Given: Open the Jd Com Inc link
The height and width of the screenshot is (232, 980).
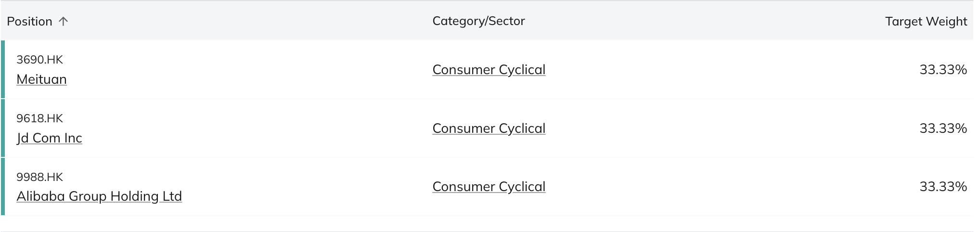Looking at the screenshot, I should point(49,138).
